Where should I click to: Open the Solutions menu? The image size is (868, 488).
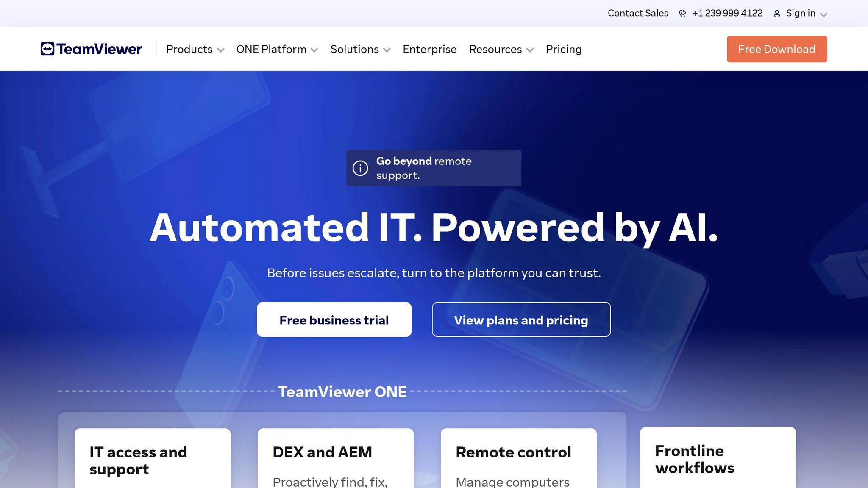[354, 49]
